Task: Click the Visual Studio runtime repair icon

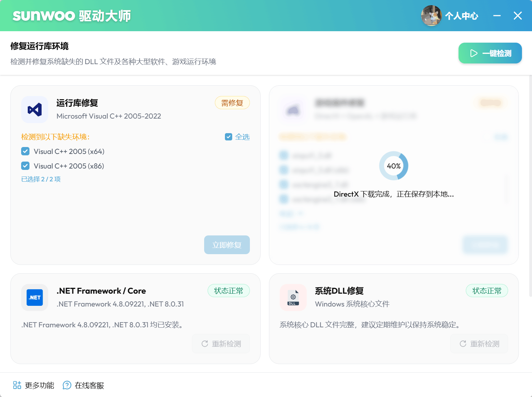Action: pos(35,110)
